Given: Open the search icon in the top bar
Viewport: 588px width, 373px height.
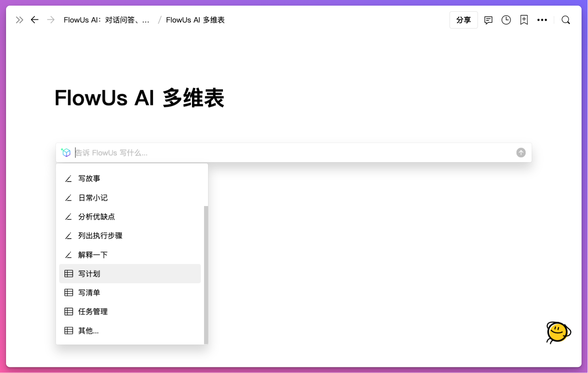Looking at the screenshot, I should [x=565, y=20].
